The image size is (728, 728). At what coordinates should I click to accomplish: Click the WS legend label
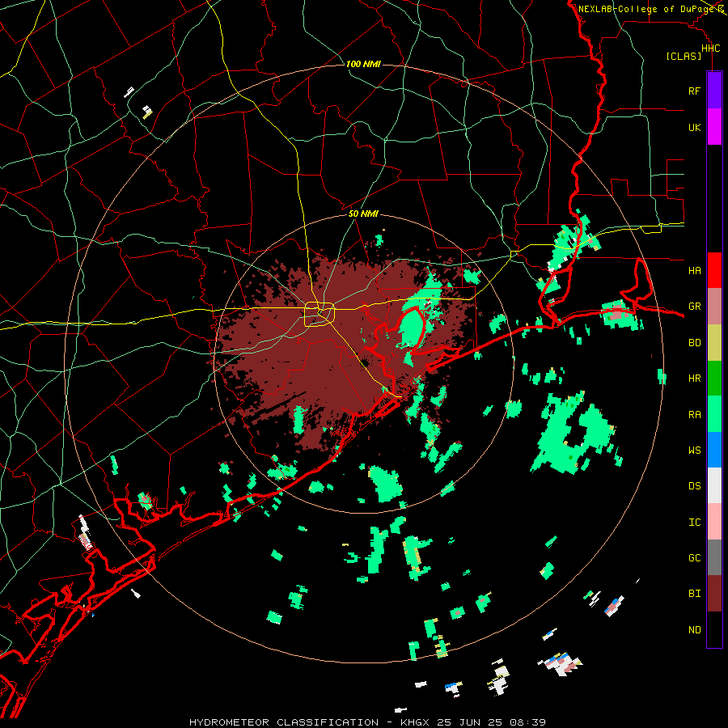pos(694,451)
